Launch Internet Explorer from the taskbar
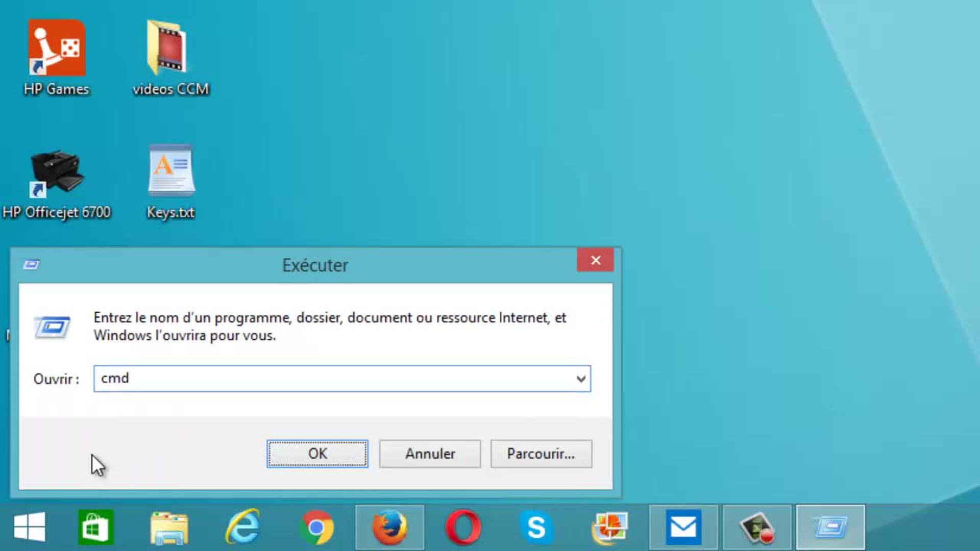Image resolution: width=980 pixels, height=551 pixels. tap(242, 527)
